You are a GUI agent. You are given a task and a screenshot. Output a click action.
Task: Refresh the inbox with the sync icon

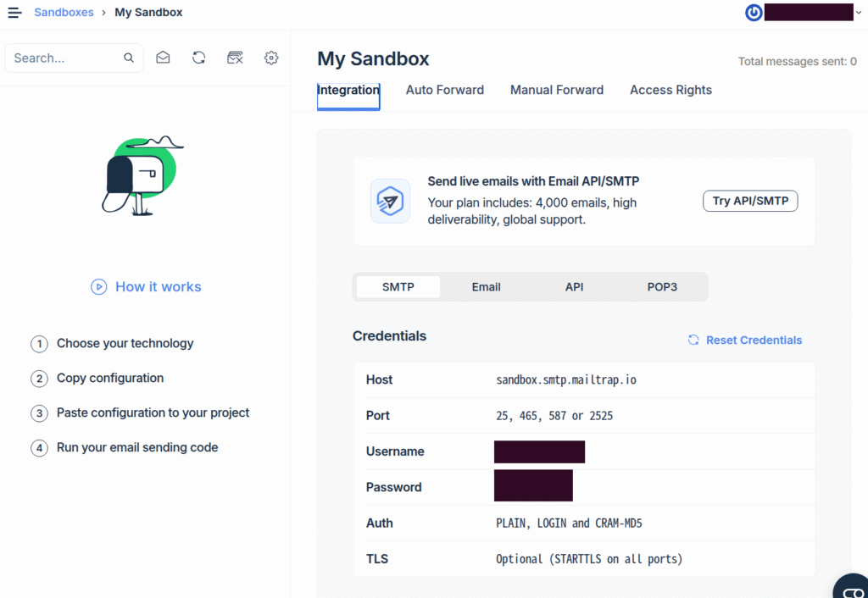coord(198,57)
